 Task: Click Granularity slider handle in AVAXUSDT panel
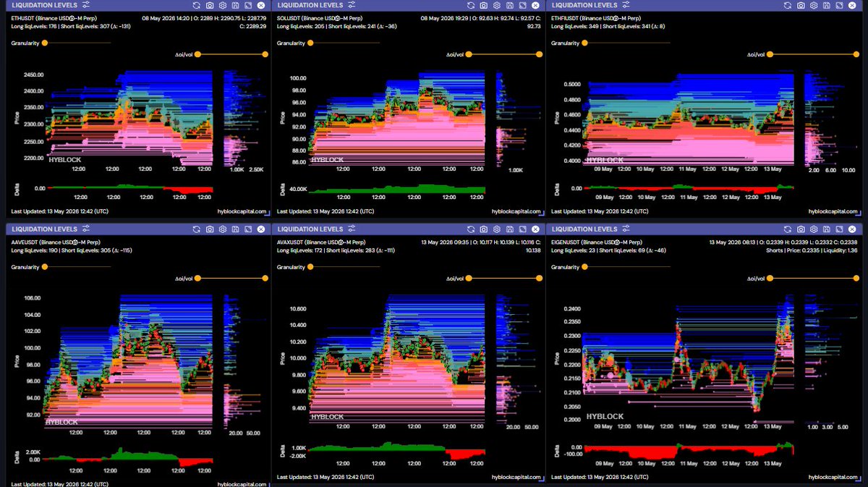[310, 266]
